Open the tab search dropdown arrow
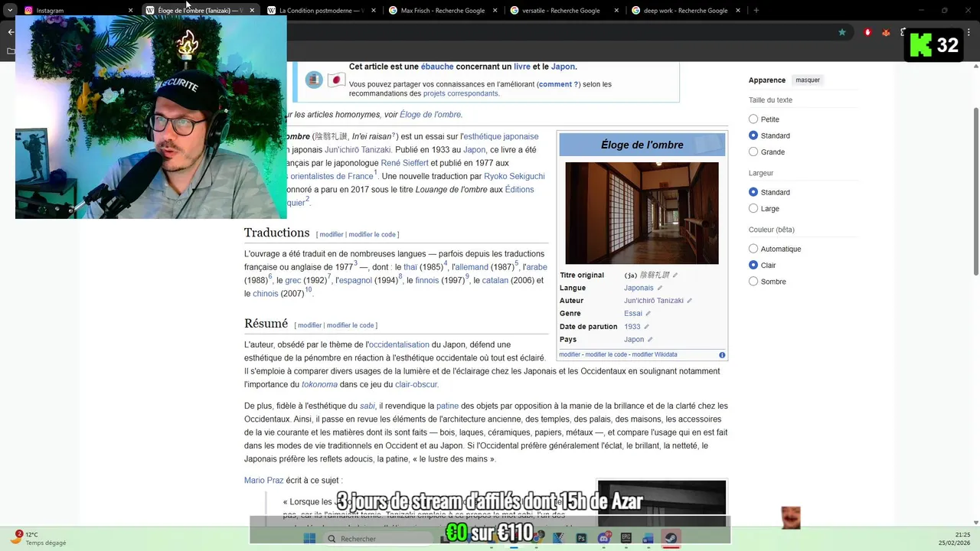The image size is (980, 551). (10, 11)
